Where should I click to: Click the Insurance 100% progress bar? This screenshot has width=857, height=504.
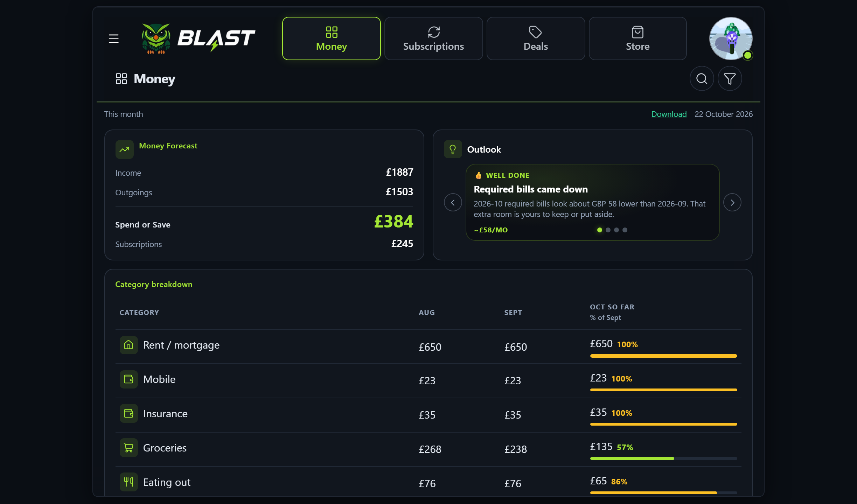click(663, 424)
